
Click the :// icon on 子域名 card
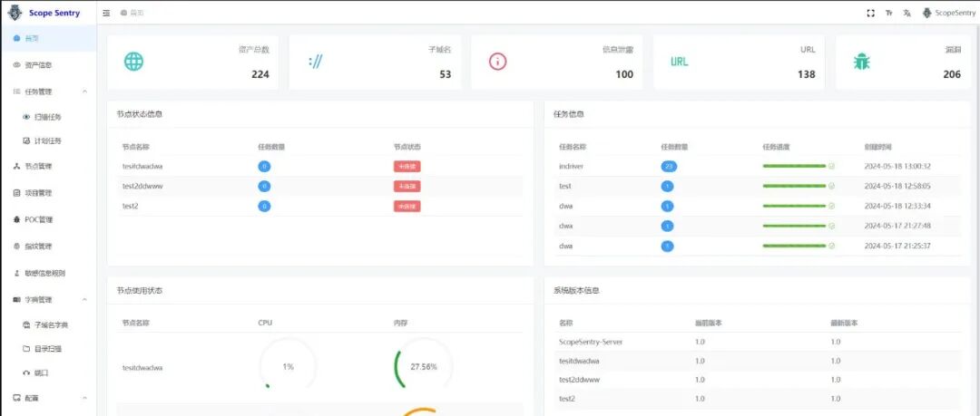click(316, 62)
